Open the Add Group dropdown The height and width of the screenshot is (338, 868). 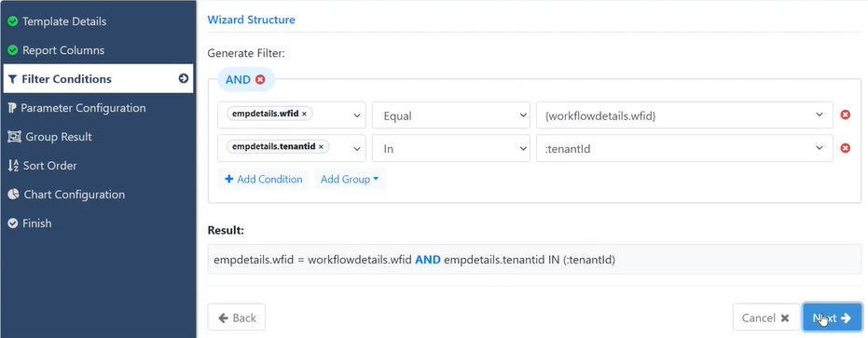(x=350, y=179)
